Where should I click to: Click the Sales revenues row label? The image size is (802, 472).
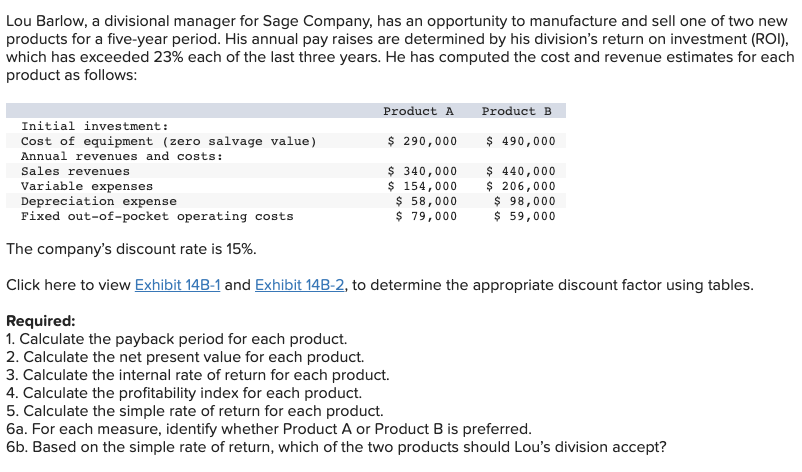coord(75,171)
